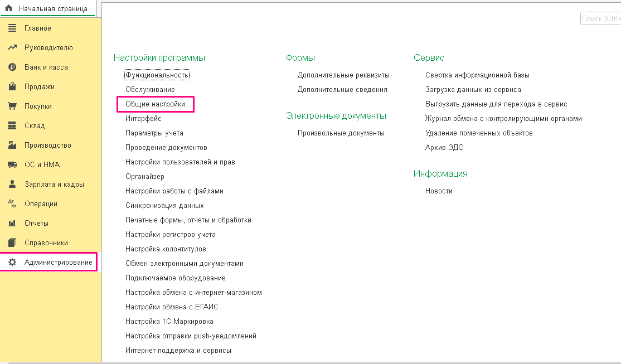Click the factory icon for Производство
This screenshot has width=621, height=364.
click(12, 145)
